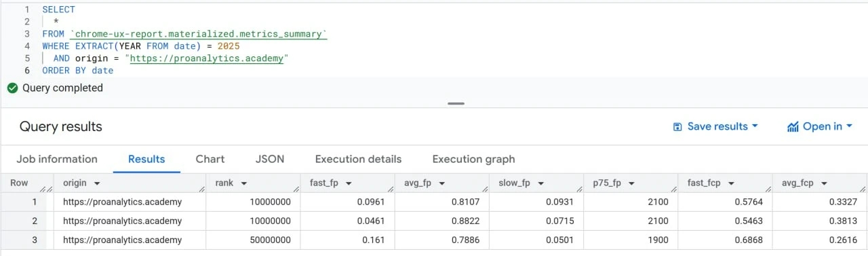Click the rank column resize handle
868x256 pixels.
tap(296, 189)
